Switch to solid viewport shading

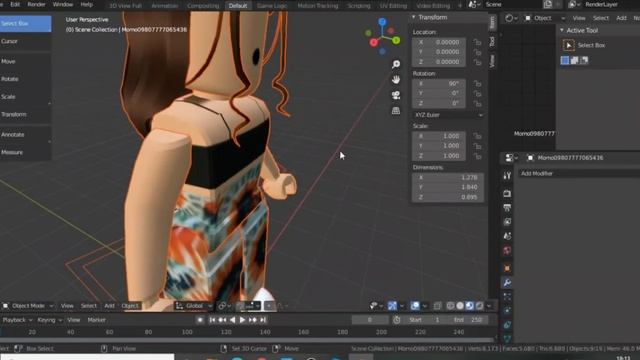(x=460, y=306)
